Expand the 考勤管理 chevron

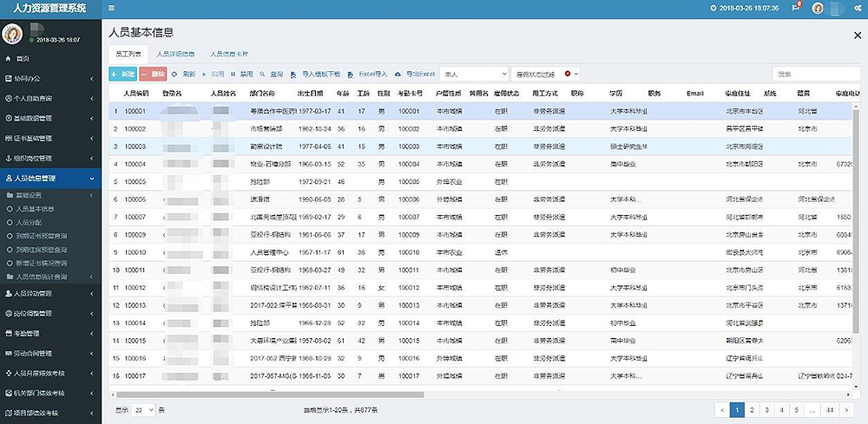click(91, 333)
